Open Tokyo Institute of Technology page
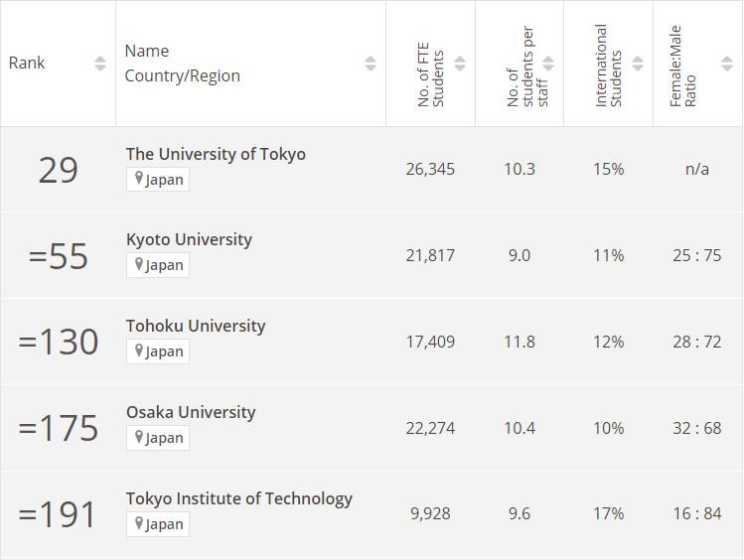This screenshot has width=744, height=560. [x=239, y=498]
